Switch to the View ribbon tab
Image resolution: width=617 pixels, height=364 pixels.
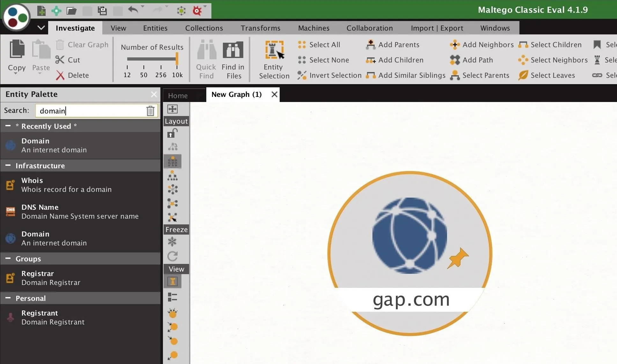coord(118,28)
